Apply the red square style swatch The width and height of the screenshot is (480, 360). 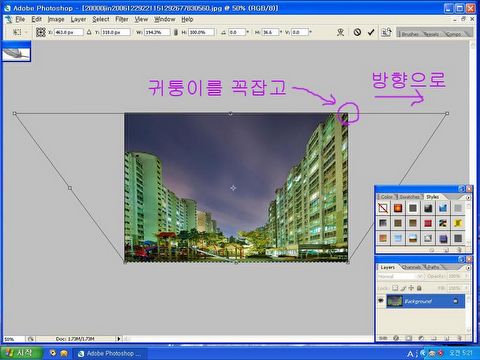point(428,223)
